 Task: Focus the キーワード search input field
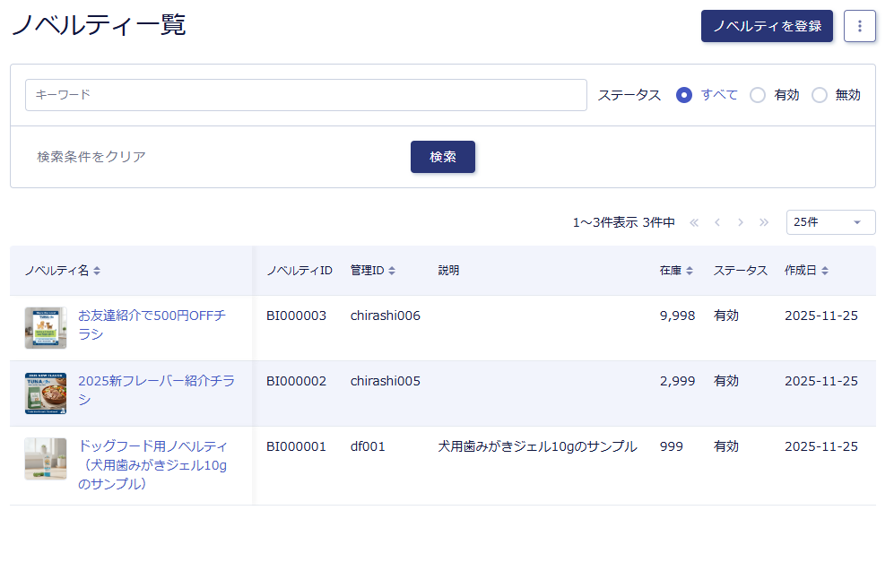[306, 95]
